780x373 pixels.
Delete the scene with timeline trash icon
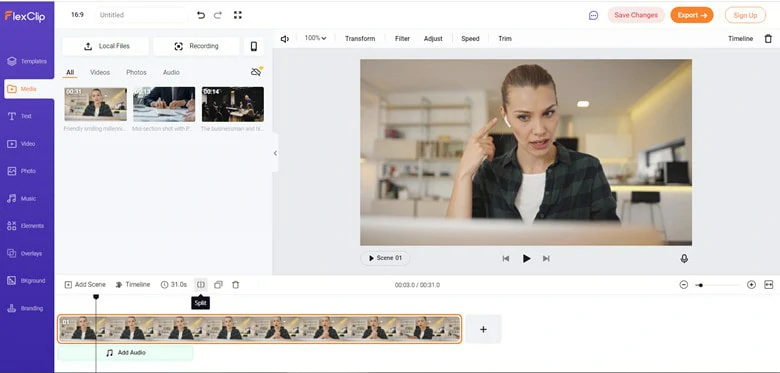pos(236,284)
